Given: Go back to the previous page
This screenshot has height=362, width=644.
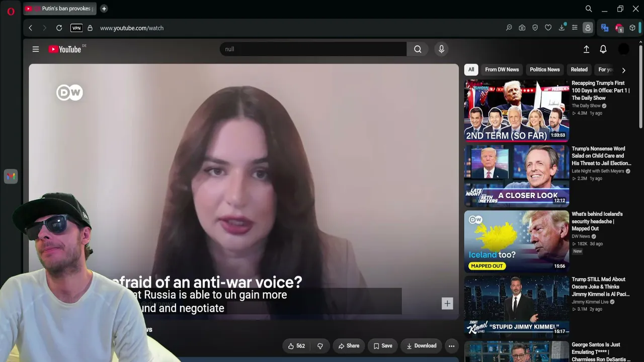Looking at the screenshot, I should point(30,28).
